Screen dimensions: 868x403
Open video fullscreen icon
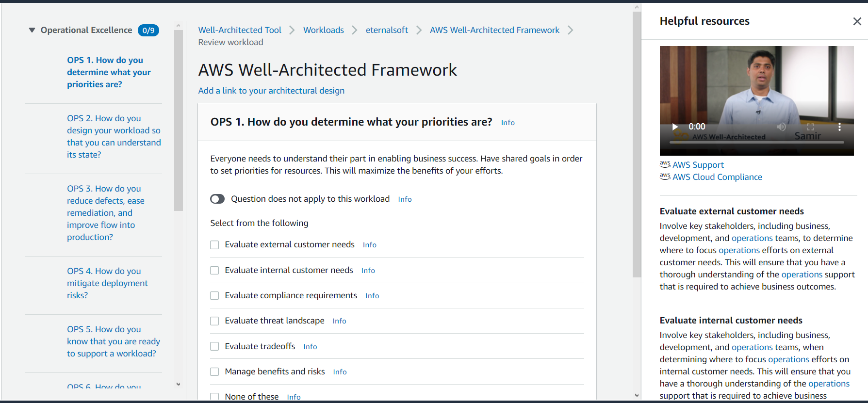810,127
